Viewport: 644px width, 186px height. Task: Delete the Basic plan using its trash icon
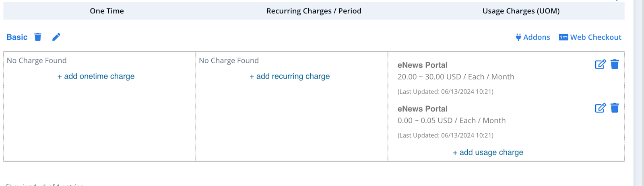(x=38, y=37)
